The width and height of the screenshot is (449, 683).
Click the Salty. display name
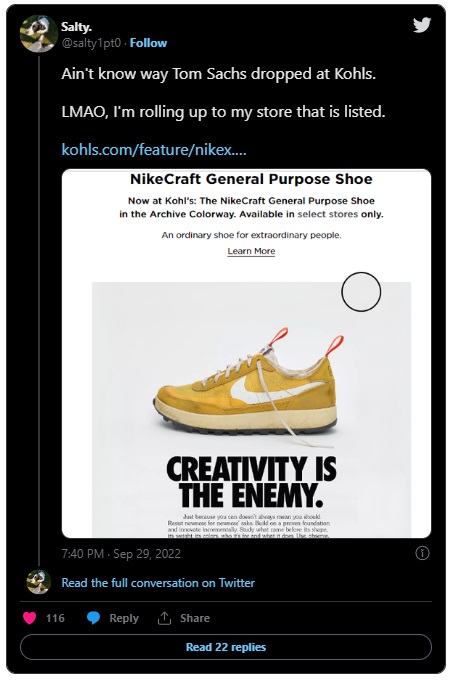click(76, 27)
